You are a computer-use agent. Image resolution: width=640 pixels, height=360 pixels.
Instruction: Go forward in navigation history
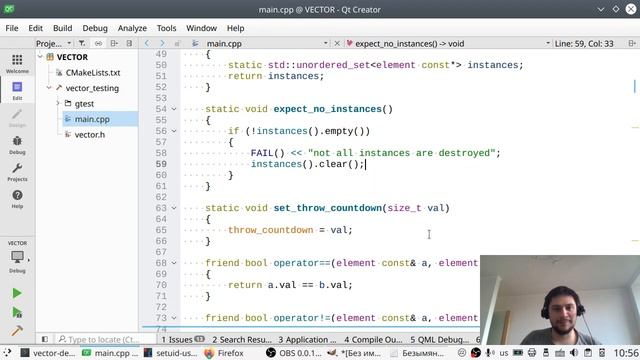(x=162, y=43)
